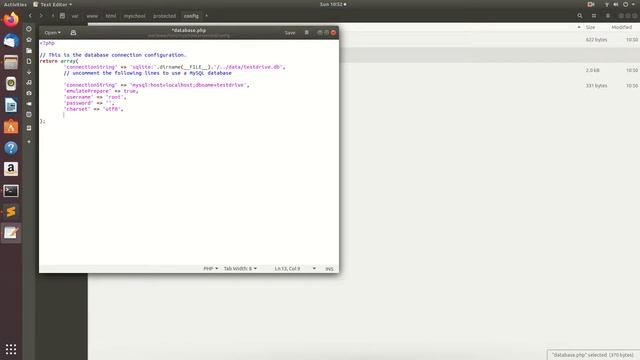This screenshot has height=360, width=640.
Task: Open the Tab Width dropdown
Action: [240, 269]
